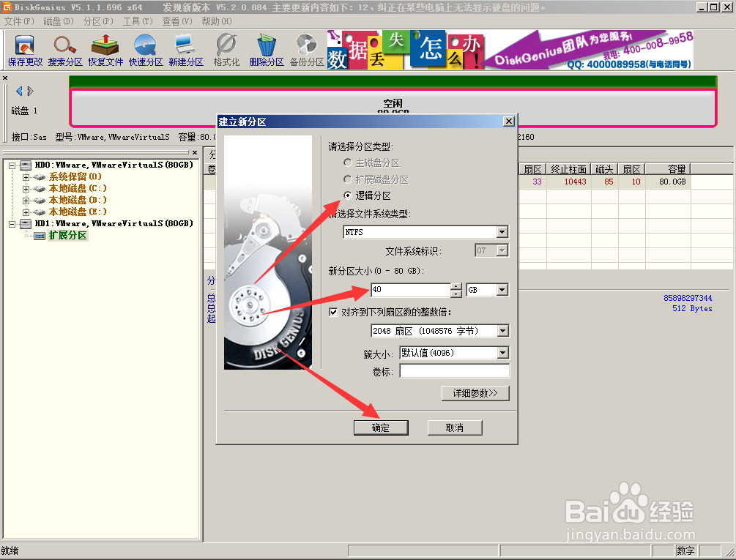The height and width of the screenshot is (560, 736).
Task: Select 主磁盘分区 primary partition radio
Action: [x=347, y=163]
